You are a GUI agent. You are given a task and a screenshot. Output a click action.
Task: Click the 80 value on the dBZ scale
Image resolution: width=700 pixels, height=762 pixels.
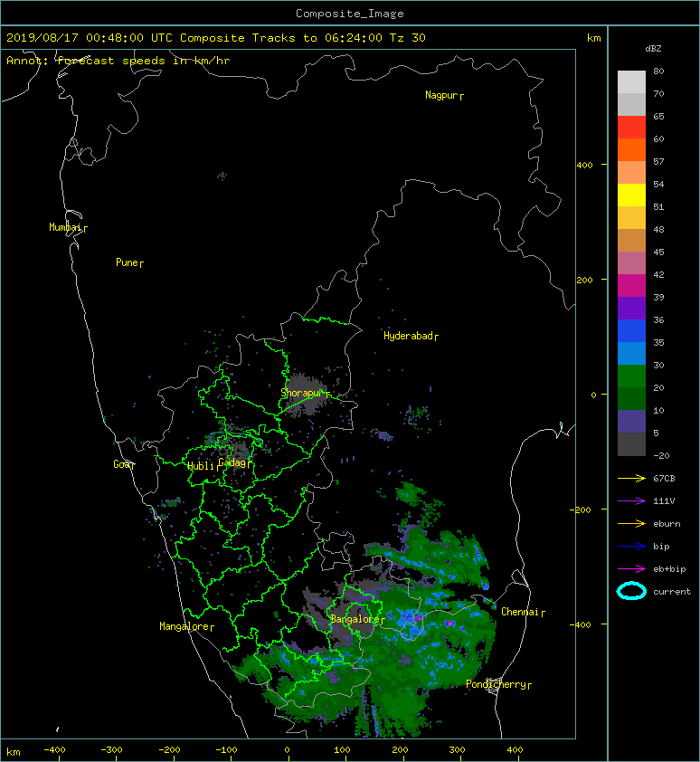(x=658, y=71)
